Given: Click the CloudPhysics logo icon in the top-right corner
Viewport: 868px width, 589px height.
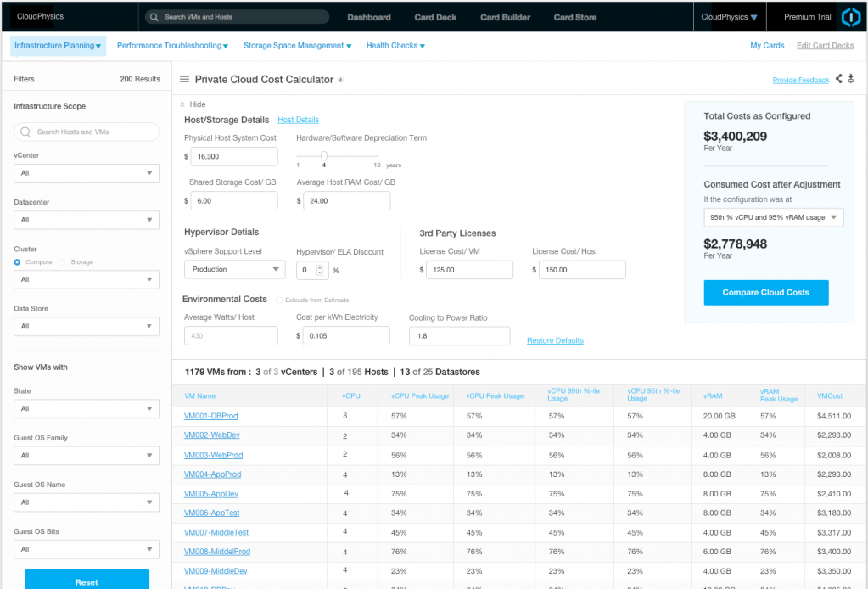Looking at the screenshot, I should tap(850, 17).
